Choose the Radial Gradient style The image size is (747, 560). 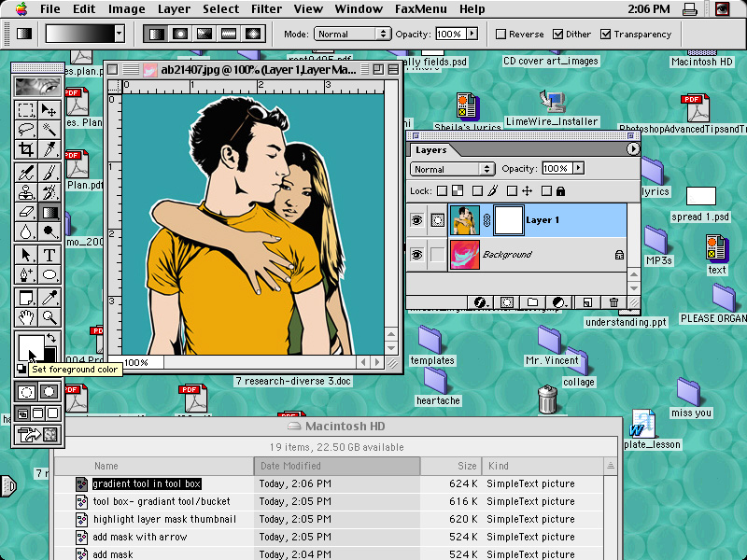coord(180,34)
